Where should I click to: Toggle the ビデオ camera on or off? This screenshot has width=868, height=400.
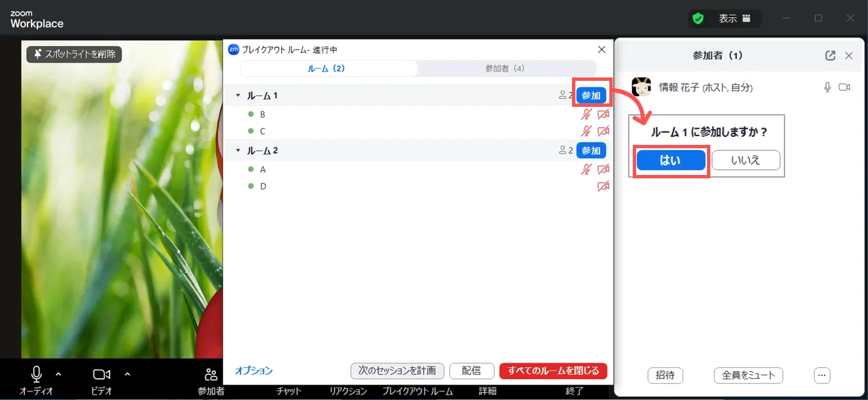click(102, 379)
